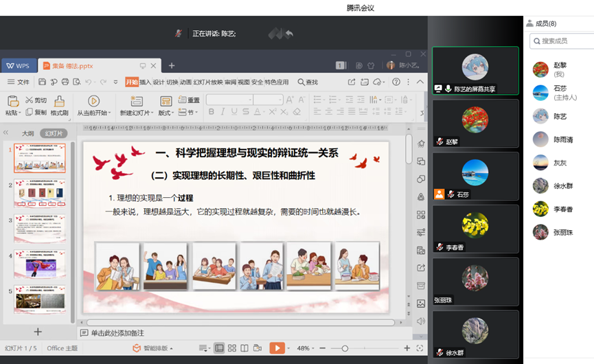
Task: Click the Save icon in quick toolbar
Action: click(x=43, y=82)
